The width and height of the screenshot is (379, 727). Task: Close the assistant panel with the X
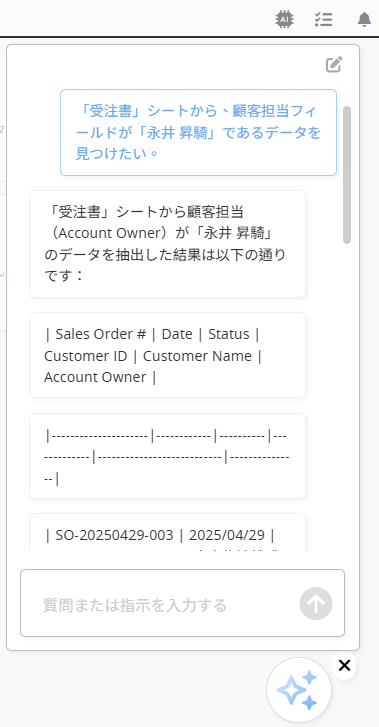344,666
